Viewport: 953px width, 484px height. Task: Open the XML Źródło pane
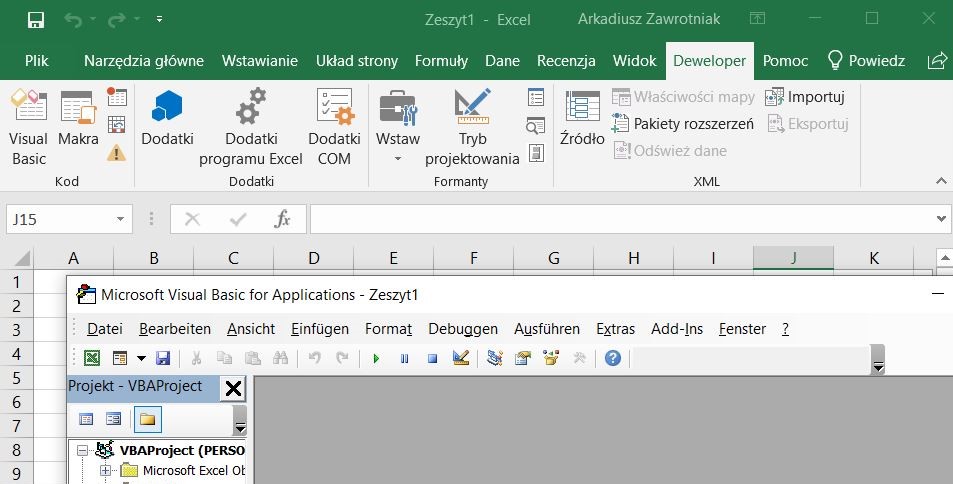coord(582,119)
